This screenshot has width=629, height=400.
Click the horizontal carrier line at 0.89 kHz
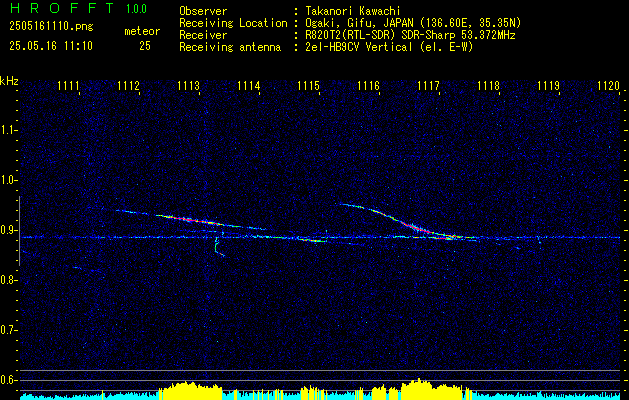point(320,238)
